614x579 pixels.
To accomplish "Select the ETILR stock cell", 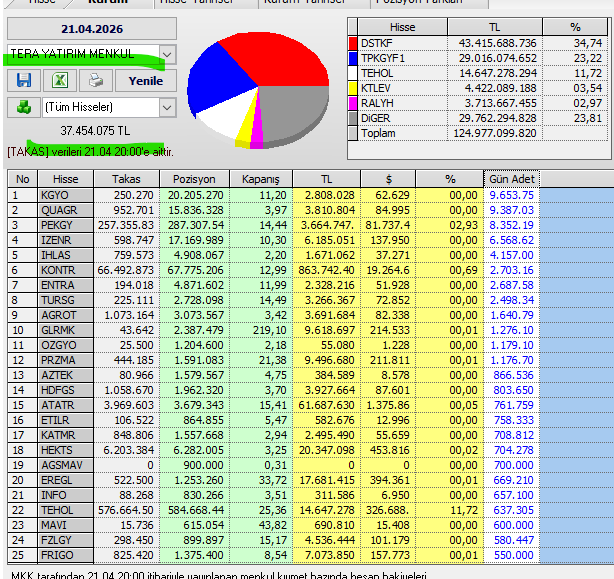I will (x=66, y=420).
